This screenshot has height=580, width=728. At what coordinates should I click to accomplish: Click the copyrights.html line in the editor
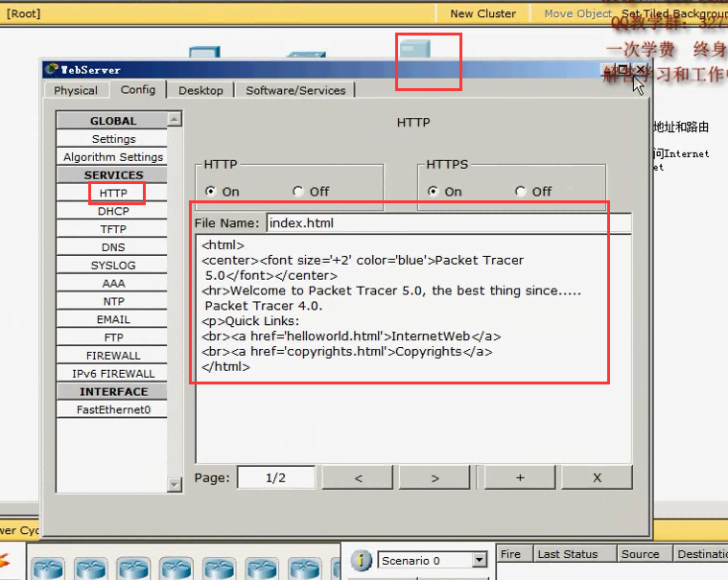tap(347, 351)
